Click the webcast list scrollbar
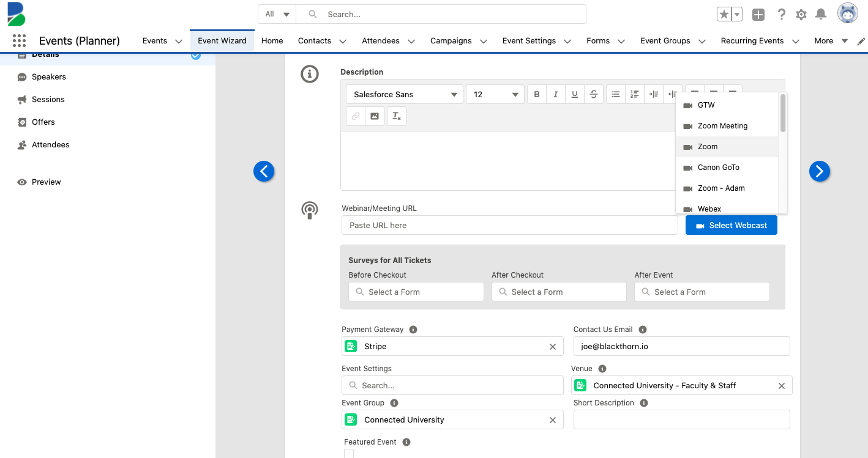868x458 pixels. (783, 113)
